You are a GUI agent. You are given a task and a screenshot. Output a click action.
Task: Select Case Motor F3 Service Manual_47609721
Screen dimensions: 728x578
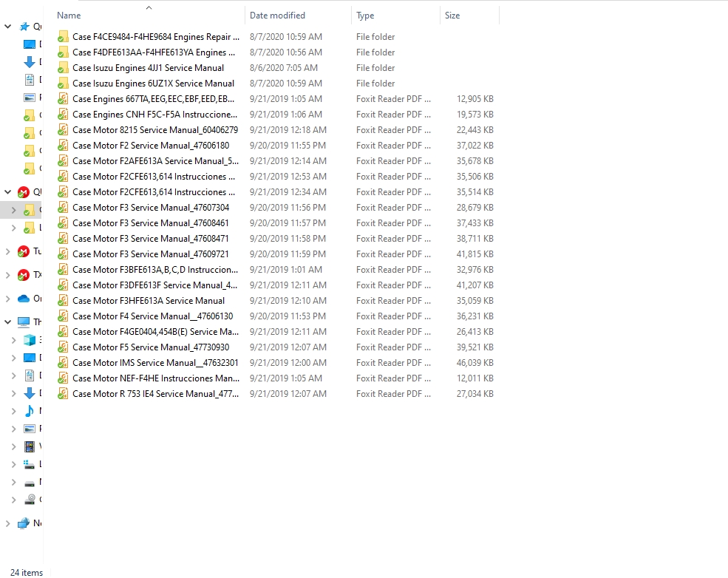(151, 254)
